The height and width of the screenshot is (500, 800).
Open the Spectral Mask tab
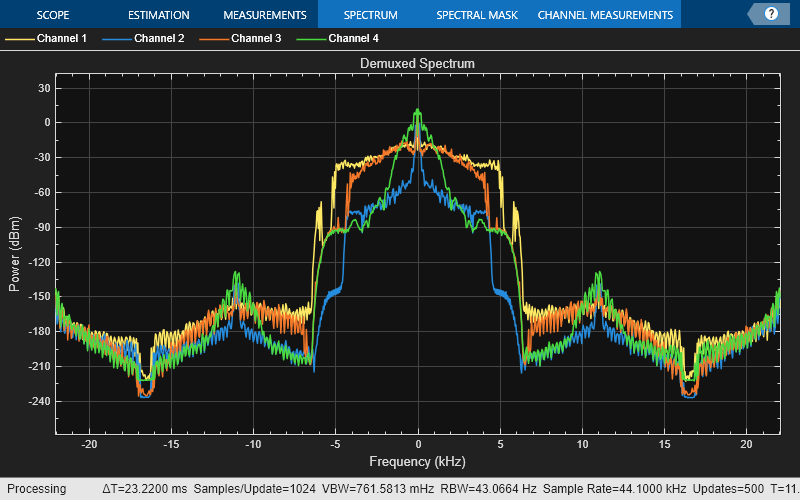tap(477, 15)
